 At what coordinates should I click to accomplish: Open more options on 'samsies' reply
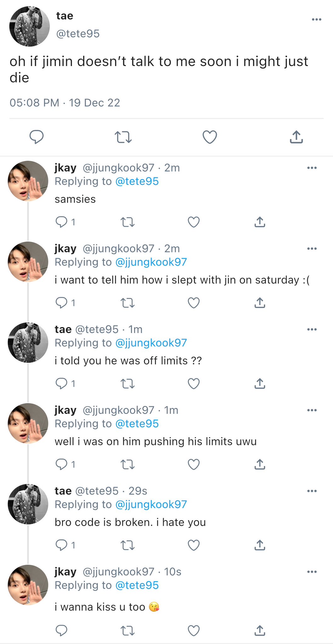point(312,168)
